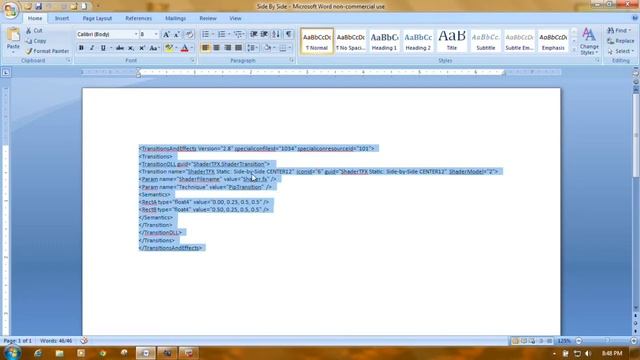Open the Paragraph dialog launcher
This screenshot has width=640, height=360.
[x=291, y=60]
